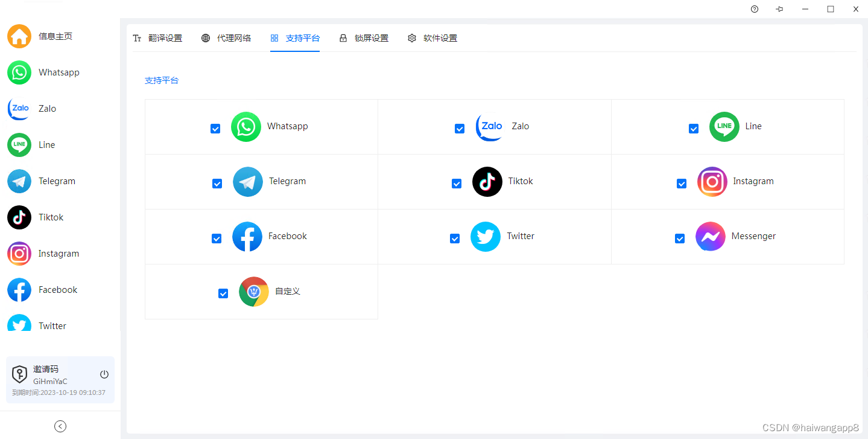Uncheck the Whatsapp platform checkbox

215,129
